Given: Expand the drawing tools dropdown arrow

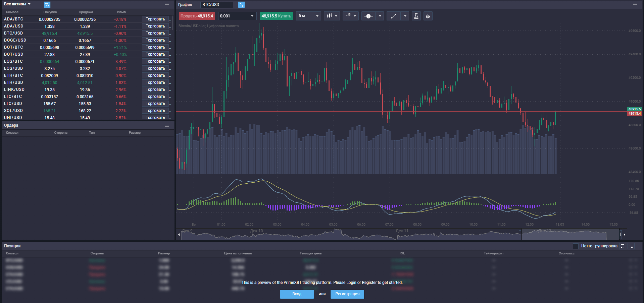Looking at the screenshot, I should (405, 16).
